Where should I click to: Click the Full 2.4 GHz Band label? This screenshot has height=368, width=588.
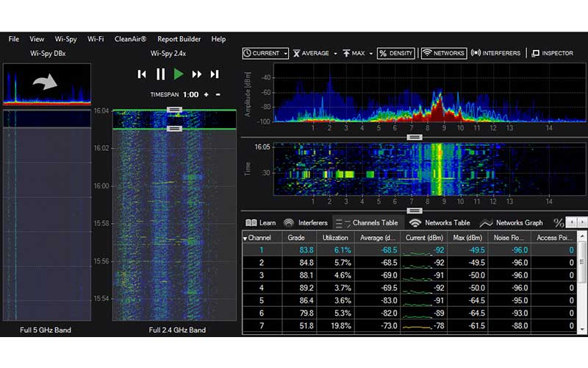coord(177,330)
